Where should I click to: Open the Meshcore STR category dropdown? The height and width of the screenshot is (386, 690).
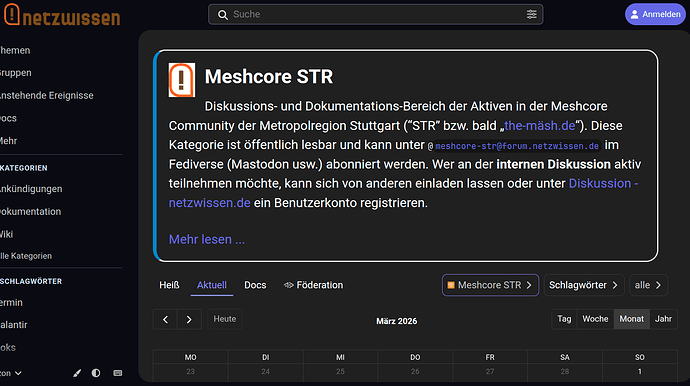490,285
